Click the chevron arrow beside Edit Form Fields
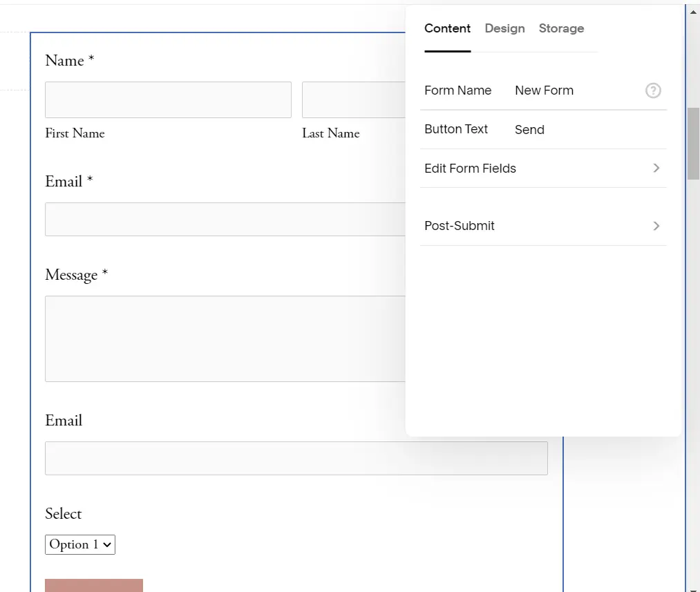 [x=656, y=168]
